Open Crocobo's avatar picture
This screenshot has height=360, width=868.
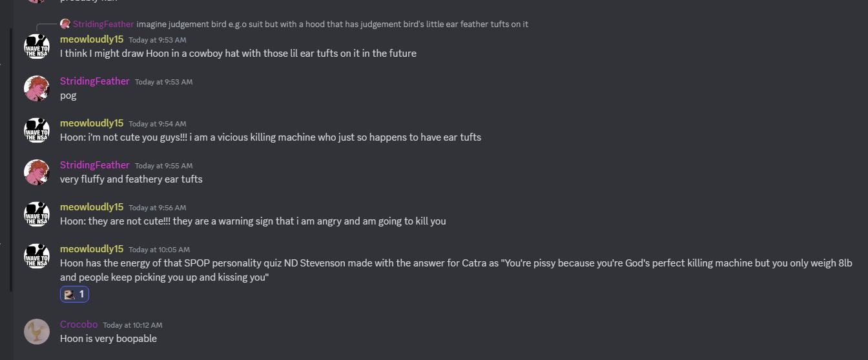pyautogui.click(x=37, y=332)
